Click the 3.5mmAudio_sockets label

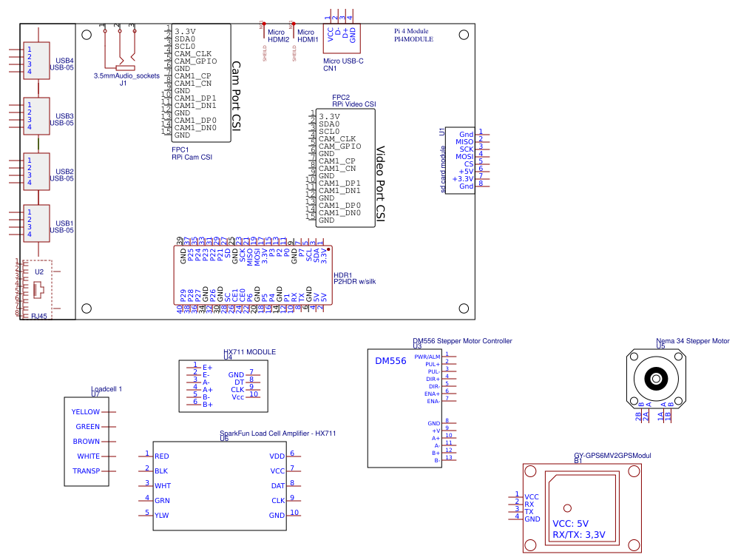pyautogui.click(x=126, y=76)
